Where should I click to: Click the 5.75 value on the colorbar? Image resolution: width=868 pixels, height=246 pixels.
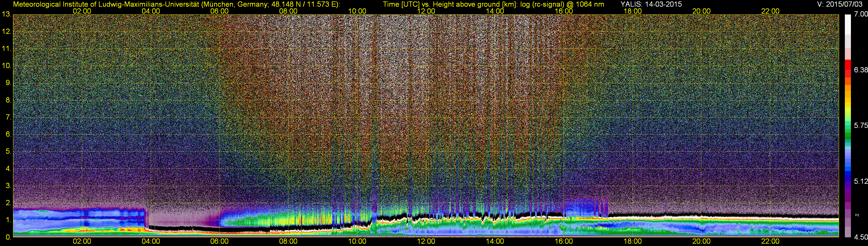click(x=861, y=125)
